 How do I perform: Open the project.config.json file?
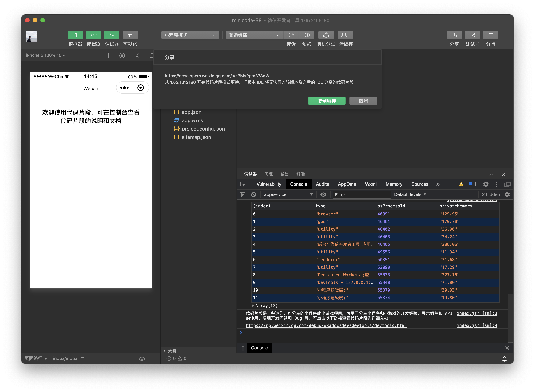point(203,129)
